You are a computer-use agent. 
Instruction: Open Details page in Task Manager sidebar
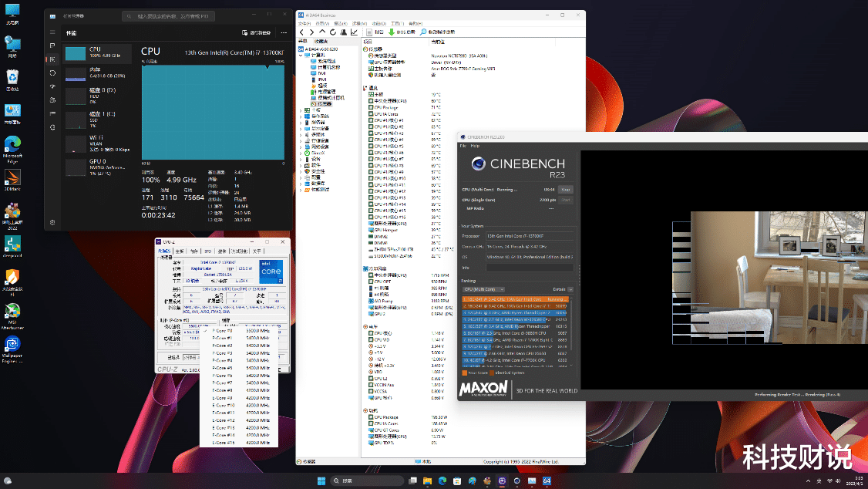point(52,113)
